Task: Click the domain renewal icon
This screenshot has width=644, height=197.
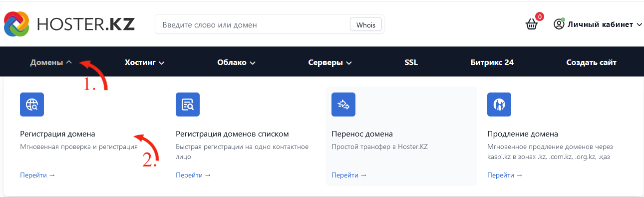Action: pyautogui.click(x=499, y=104)
